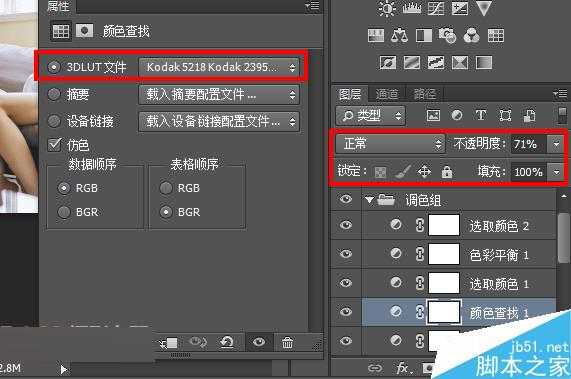Image resolution: width=571 pixels, height=379 pixels.
Task: Filter layers by shape layers icon
Action: pyautogui.click(x=505, y=116)
